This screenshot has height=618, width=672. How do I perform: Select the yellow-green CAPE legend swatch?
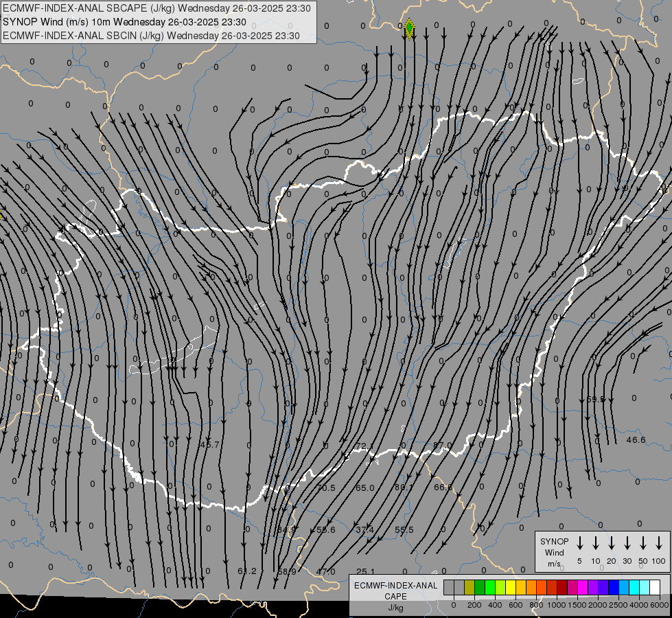pos(500,588)
